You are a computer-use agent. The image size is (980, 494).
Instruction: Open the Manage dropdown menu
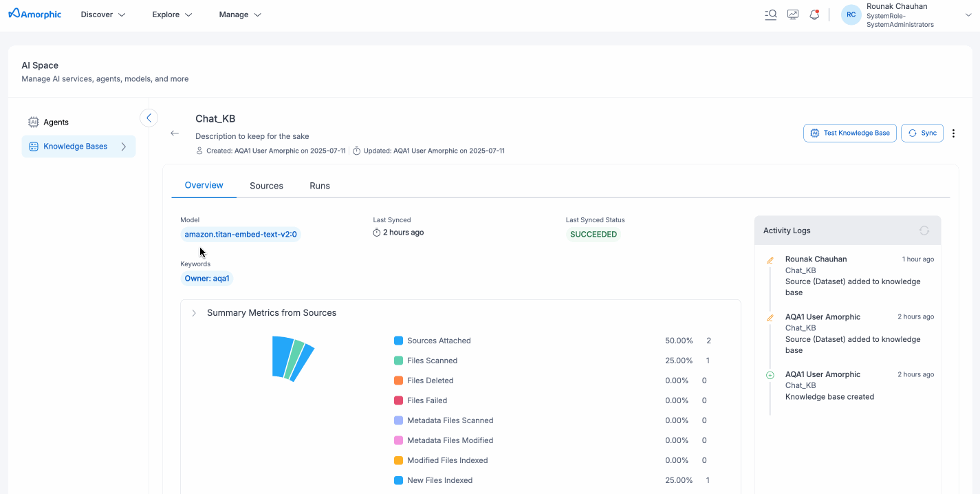[x=240, y=14]
